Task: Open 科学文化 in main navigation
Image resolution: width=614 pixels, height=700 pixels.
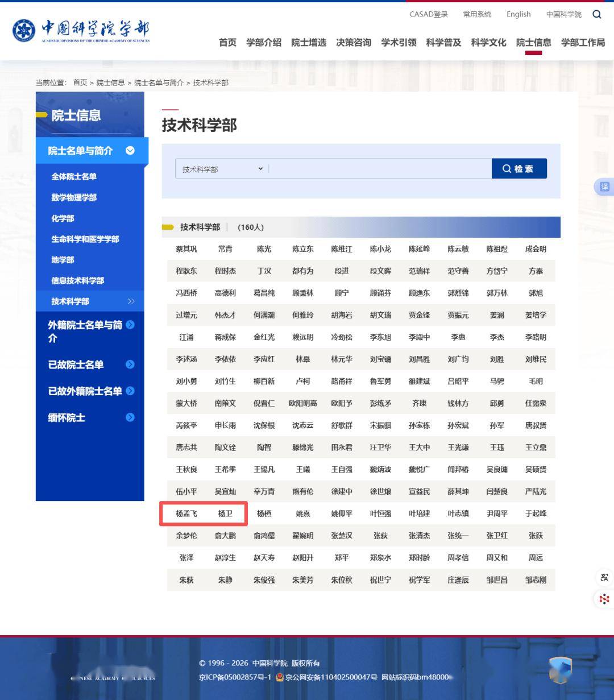Action: (x=488, y=43)
